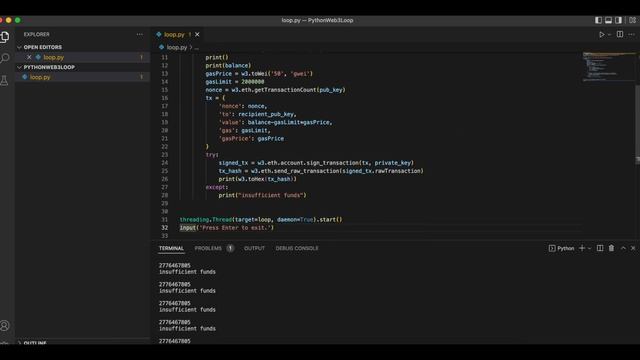Close the bottom panel
Viewport: 640px width, 360px height.
[x=633, y=248]
